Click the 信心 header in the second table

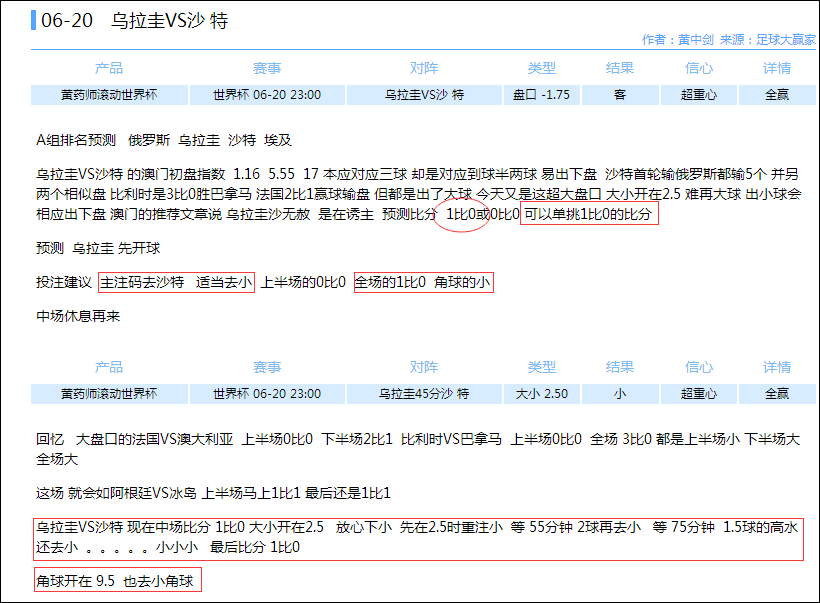[x=699, y=367]
